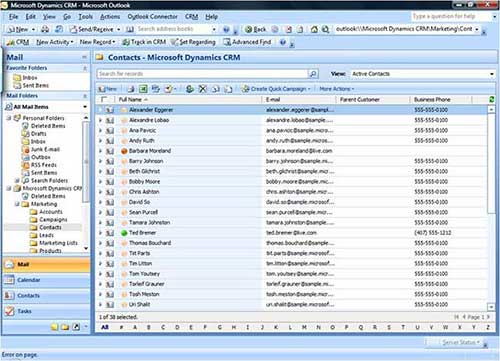
Task: Expand the Alexandre Lobao row arrow
Action: [x=100, y=120]
